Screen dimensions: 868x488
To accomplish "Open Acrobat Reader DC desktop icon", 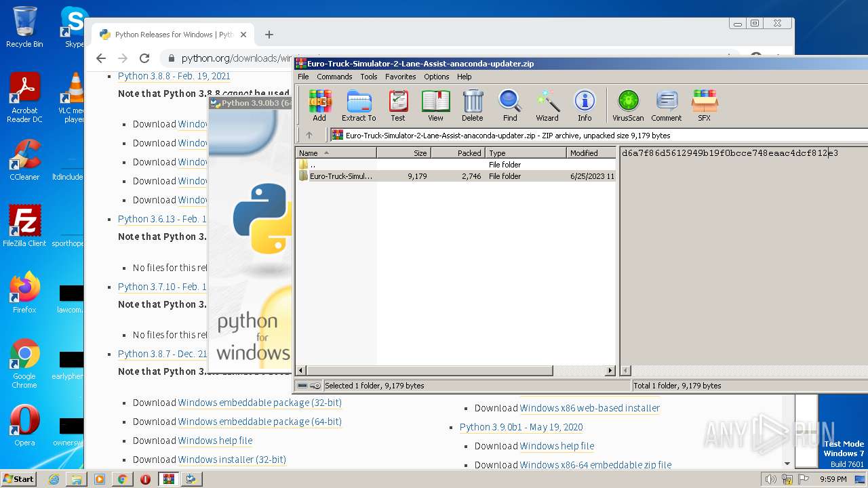I will (24, 98).
